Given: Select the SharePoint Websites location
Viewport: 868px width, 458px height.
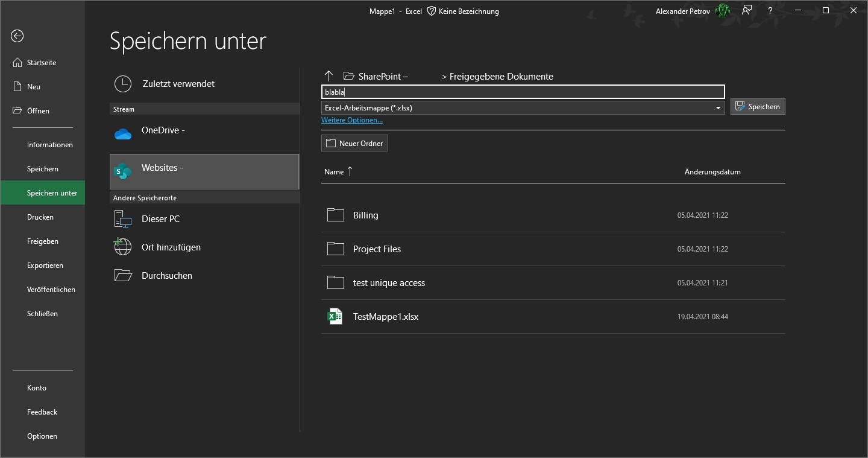Looking at the screenshot, I should [204, 171].
